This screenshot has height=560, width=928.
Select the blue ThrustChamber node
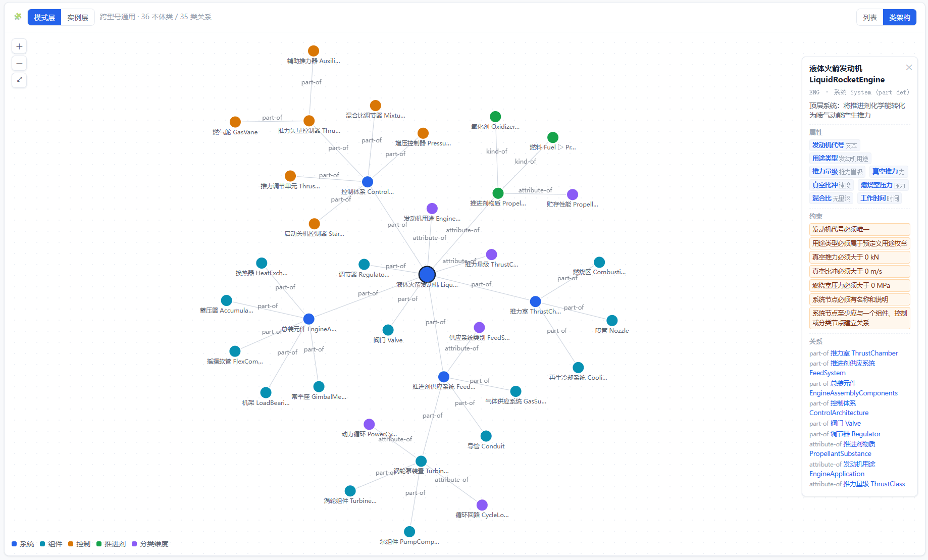536,301
